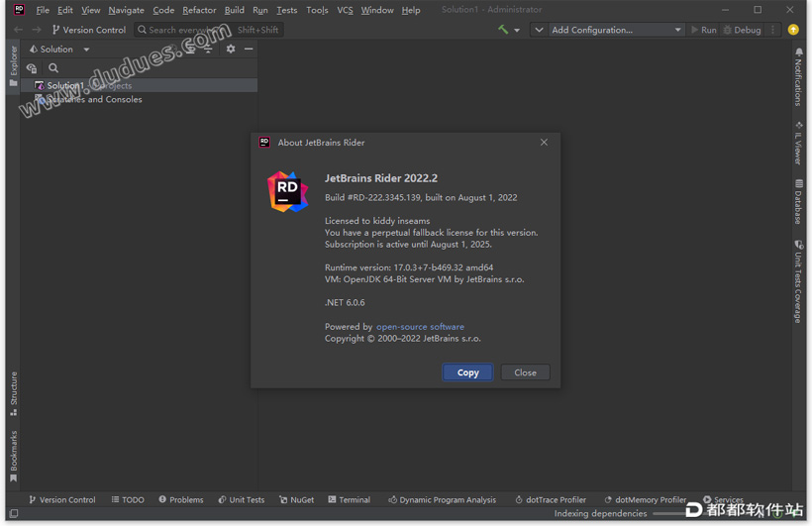Click the Close button in About dialog
The height and width of the screenshot is (526, 812).
525,372
